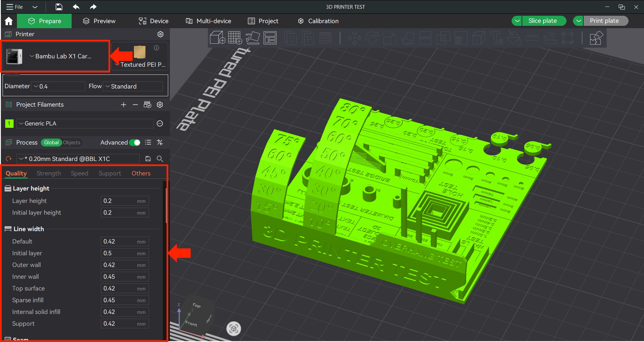Expand the nozzle Diameter 0.4 dropdown
Screen dimensions: 644x342
[x=58, y=86]
